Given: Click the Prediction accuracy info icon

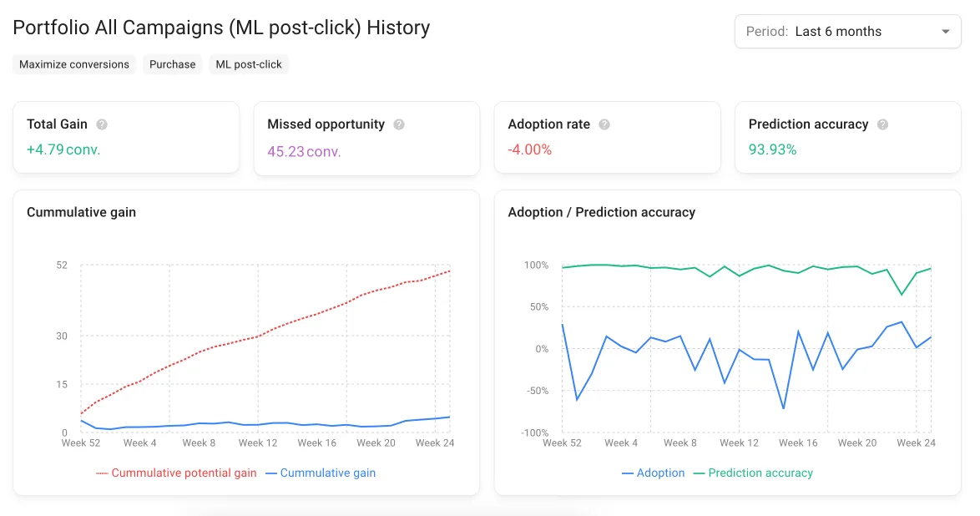Looking at the screenshot, I should (882, 124).
